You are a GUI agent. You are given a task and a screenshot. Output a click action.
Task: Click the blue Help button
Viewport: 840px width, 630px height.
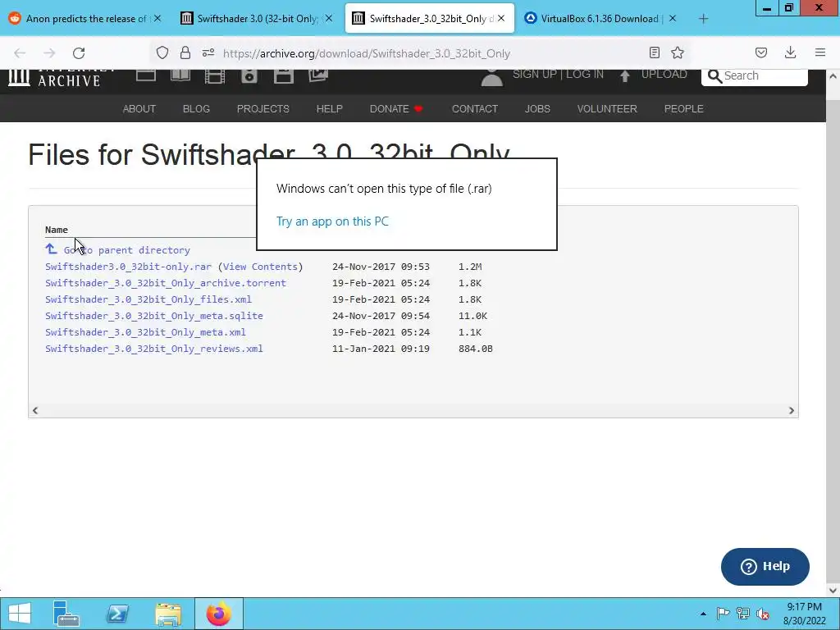(765, 567)
